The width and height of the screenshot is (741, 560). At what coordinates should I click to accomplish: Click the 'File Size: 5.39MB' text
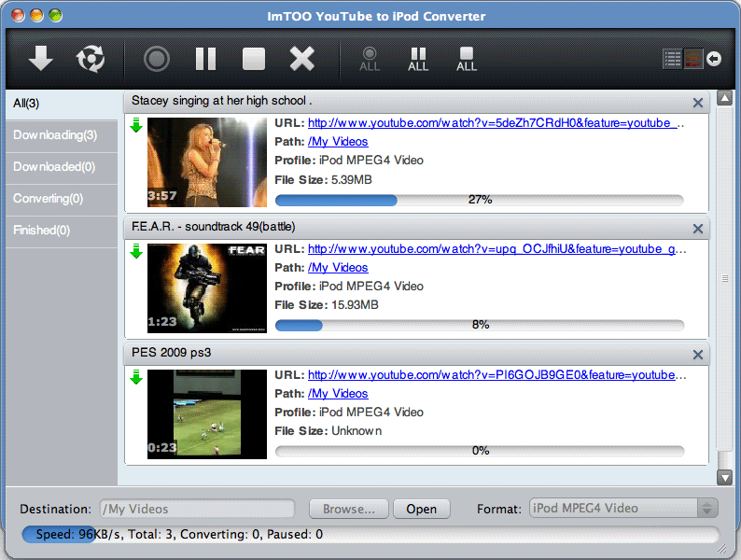(x=323, y=180)
